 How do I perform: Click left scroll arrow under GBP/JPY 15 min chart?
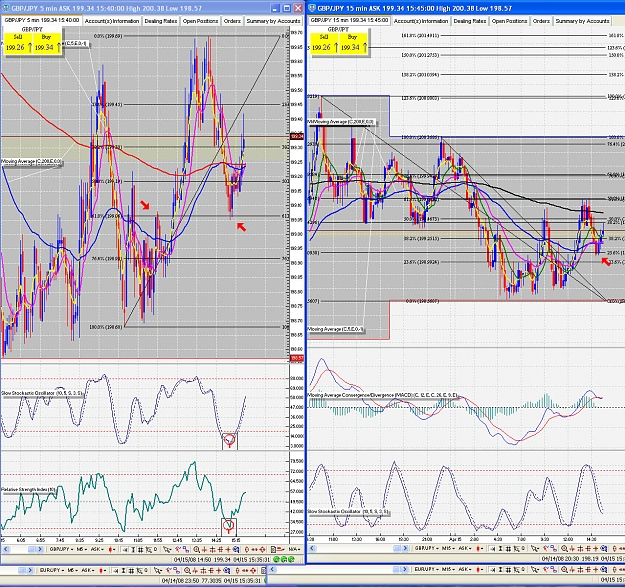pos(314,549)
